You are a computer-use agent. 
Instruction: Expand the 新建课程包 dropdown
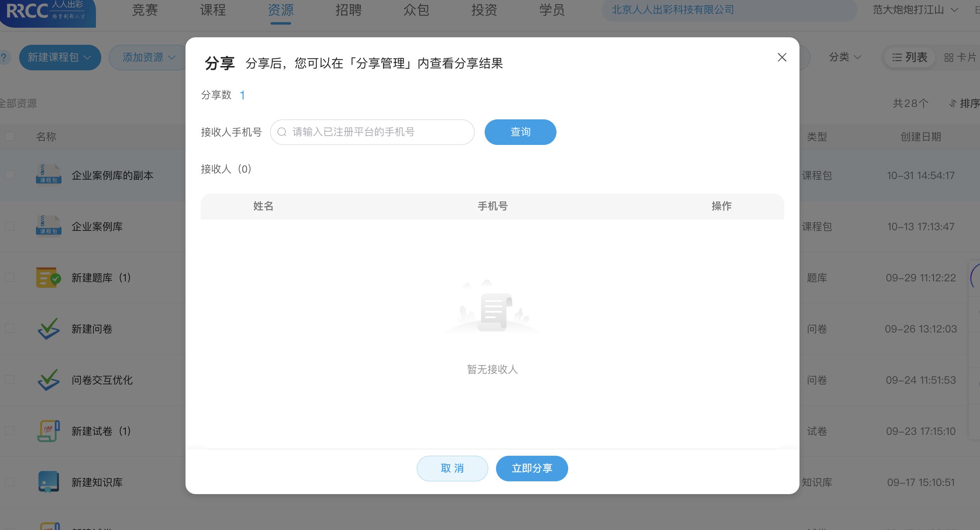[x=60, y=58]
